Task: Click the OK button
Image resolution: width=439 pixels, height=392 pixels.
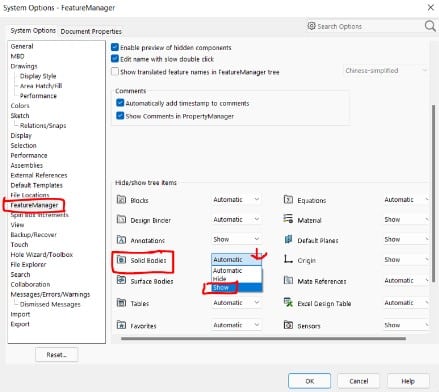Action: pyautogui.click(x=309, y=381)
